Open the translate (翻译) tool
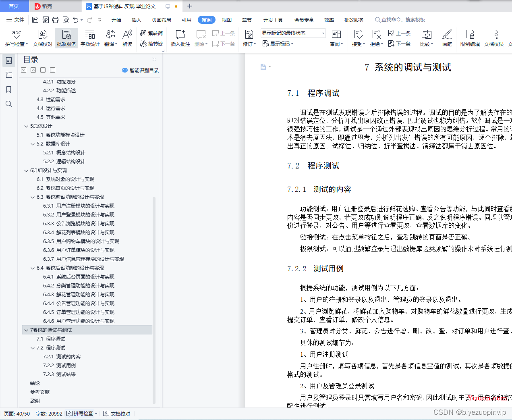This screenshot has width=512, height=420. [111, 38]
